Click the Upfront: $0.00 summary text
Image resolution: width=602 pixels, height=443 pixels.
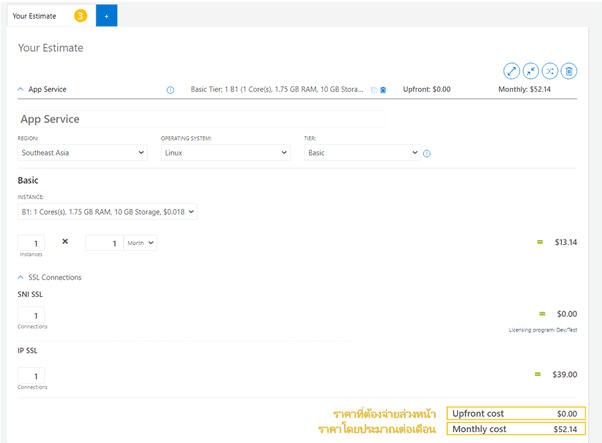click(427, 89)
